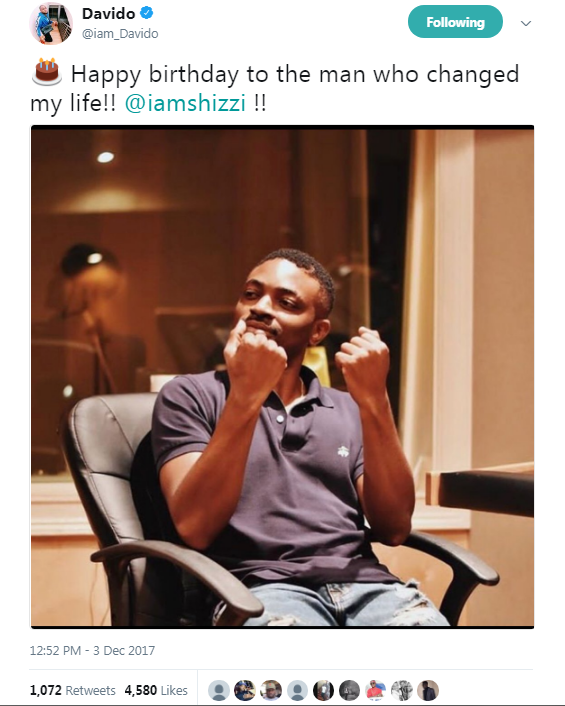Open the second liker's avatar in blue cap
The image size is (565, 706).
[x=245, y=690]
